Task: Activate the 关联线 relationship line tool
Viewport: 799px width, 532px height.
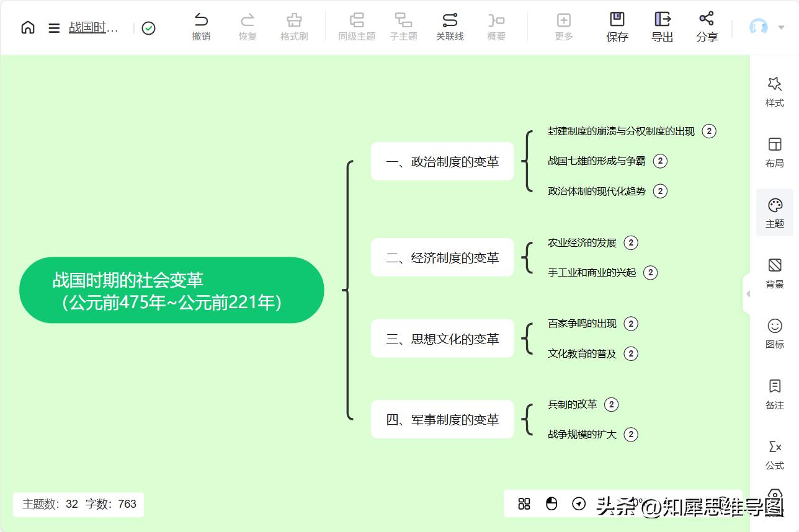Action: [x=450, y=27]
